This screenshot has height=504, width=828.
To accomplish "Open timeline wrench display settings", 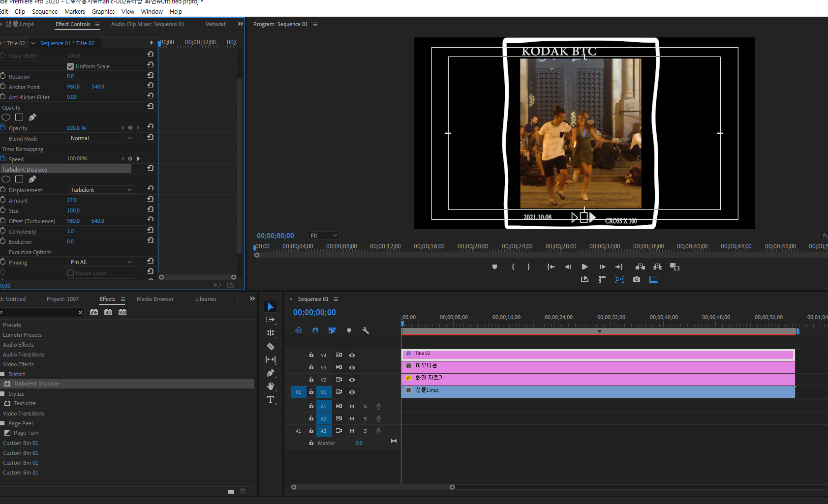I will (x=366, y=331).
